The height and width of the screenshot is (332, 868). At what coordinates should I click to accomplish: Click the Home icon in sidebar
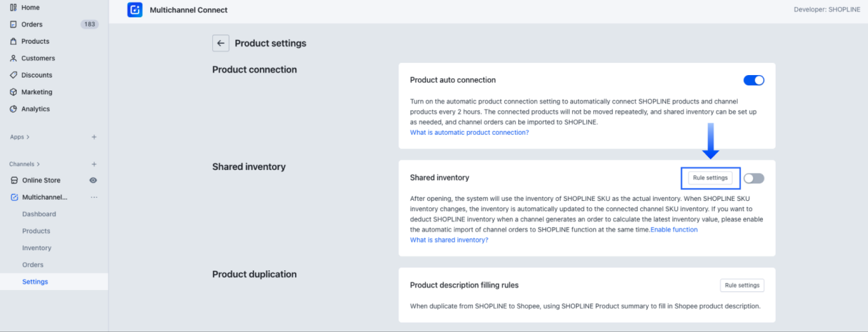tap(13, 8)
